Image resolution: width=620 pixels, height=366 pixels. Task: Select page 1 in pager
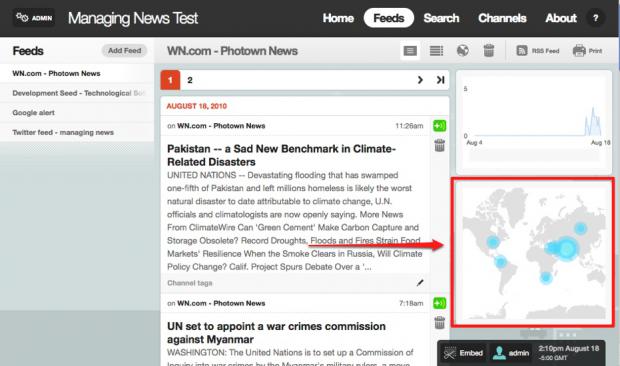(170, 80)
